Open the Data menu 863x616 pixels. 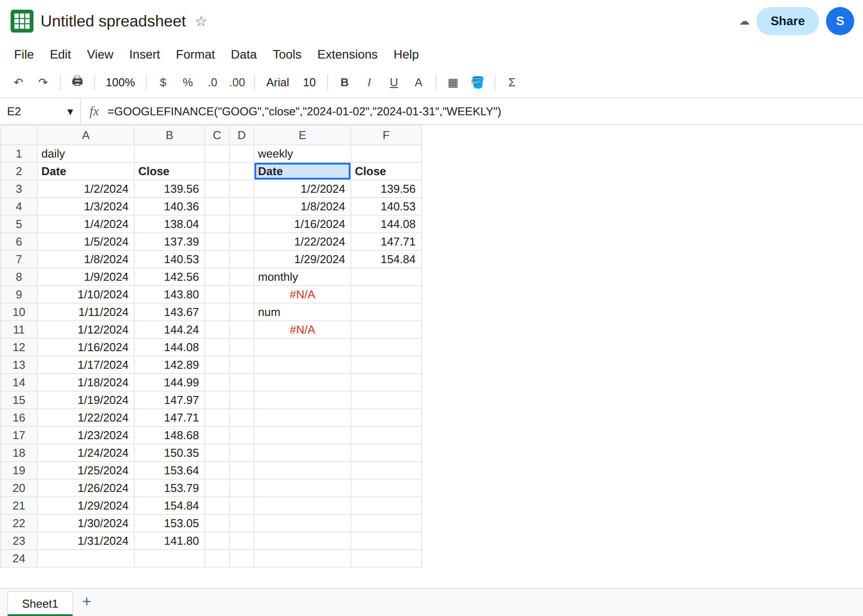click(x=243, y=54)
